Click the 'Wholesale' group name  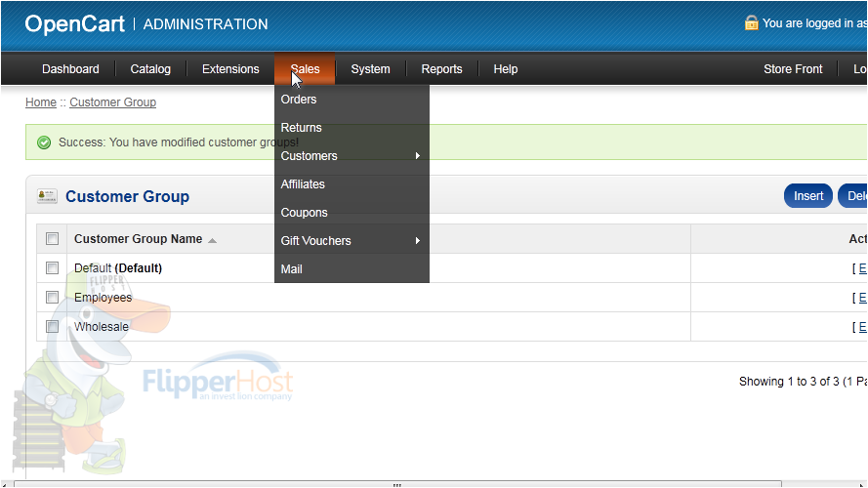(102, 327)
